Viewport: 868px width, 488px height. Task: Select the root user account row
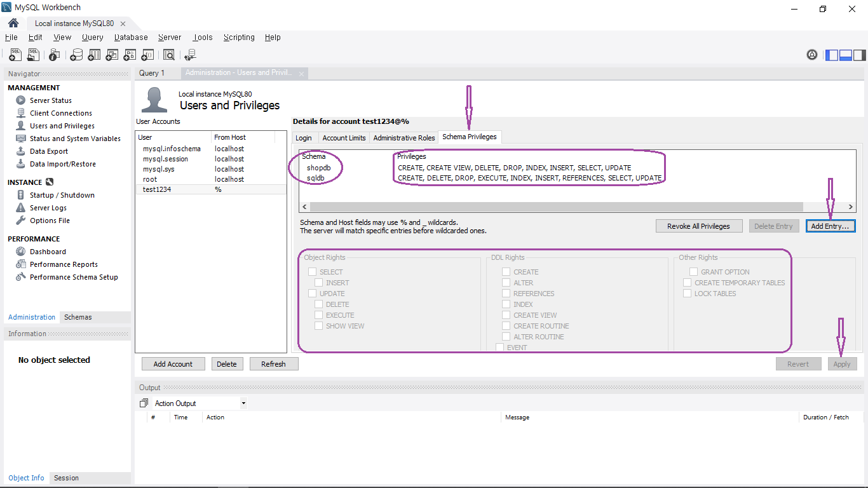211,179
